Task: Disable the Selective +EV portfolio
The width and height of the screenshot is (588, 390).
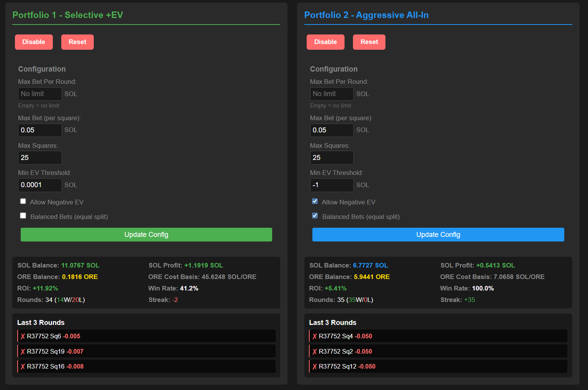Action: [33, 42]
